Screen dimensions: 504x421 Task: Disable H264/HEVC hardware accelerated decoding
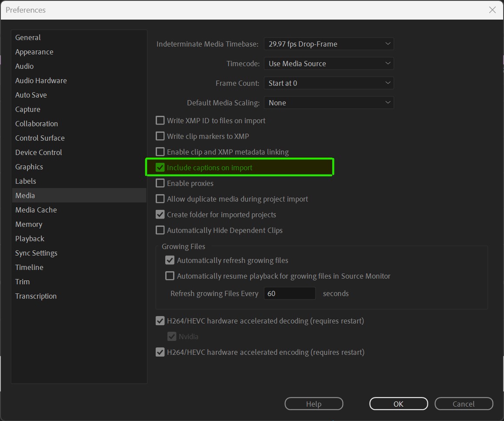[x=160, y=320]
